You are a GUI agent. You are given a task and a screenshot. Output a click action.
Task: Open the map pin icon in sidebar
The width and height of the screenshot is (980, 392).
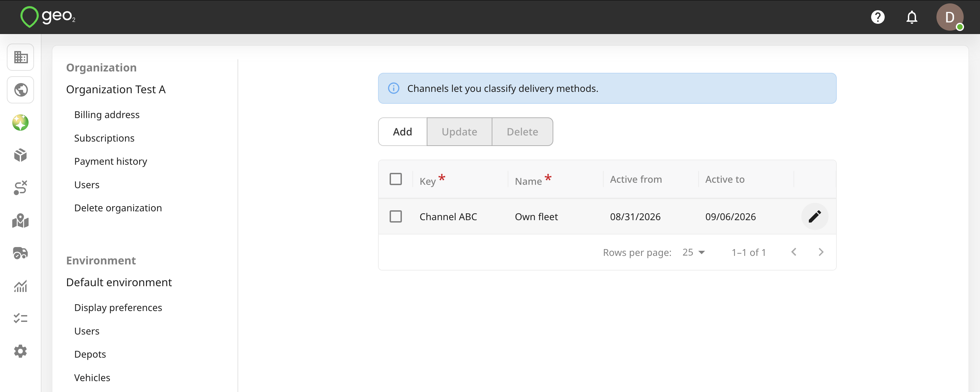click(x=20, y=220)
